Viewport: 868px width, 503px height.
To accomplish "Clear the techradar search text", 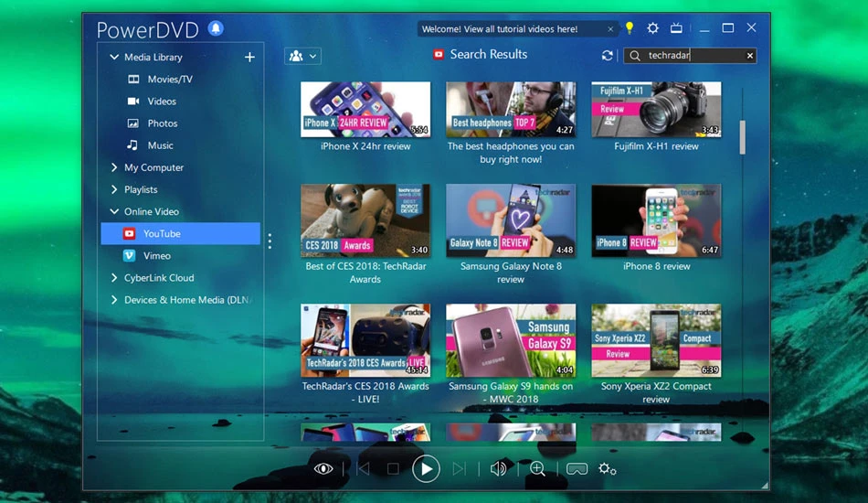I will tap(749, 56).
